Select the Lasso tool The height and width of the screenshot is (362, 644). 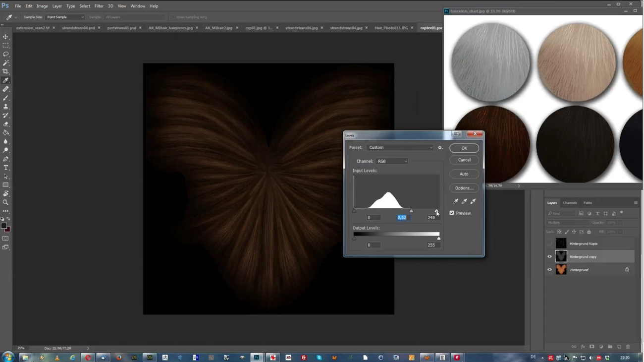click(x=6, y=54)
